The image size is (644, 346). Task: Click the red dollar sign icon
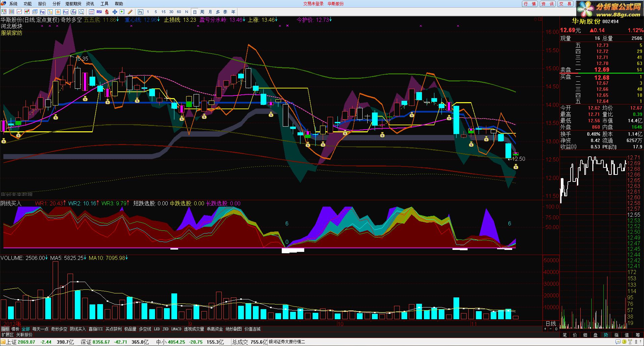click(x=107, y=12)
